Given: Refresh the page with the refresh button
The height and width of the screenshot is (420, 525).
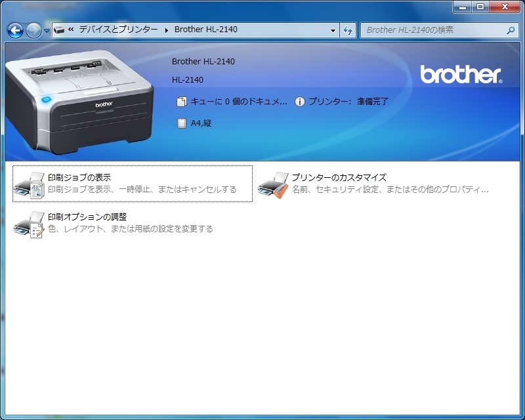Looking at the screenshot, I should point(348,30).
